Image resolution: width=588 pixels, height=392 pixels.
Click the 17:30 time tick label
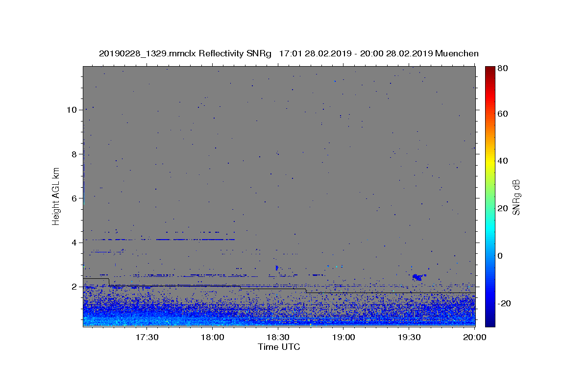click(x=147, y=338)
